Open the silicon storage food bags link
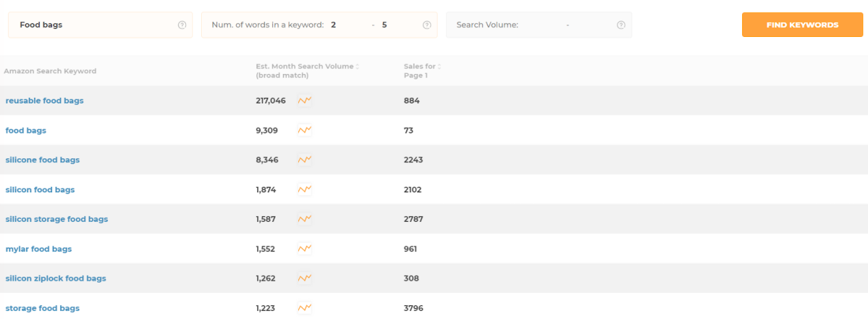 click(57, 220)
